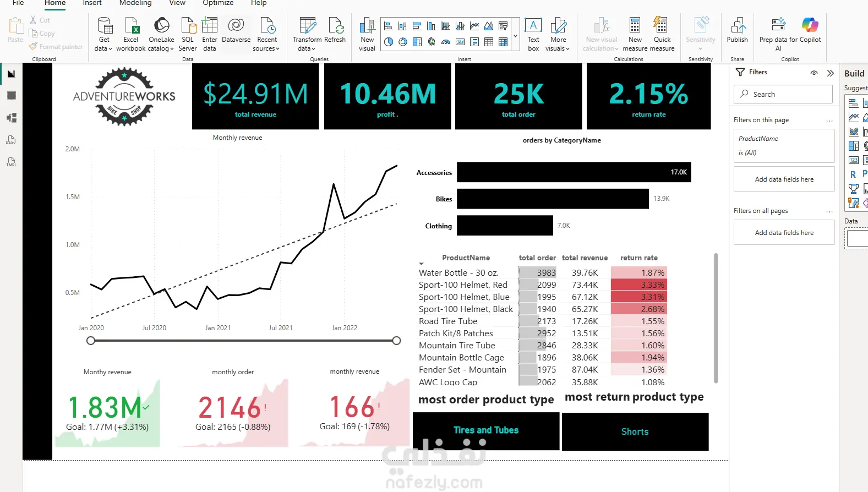Switch to the View ribbon tab
The height and width of the screenshot is (492, 868).
click(177, 3)
